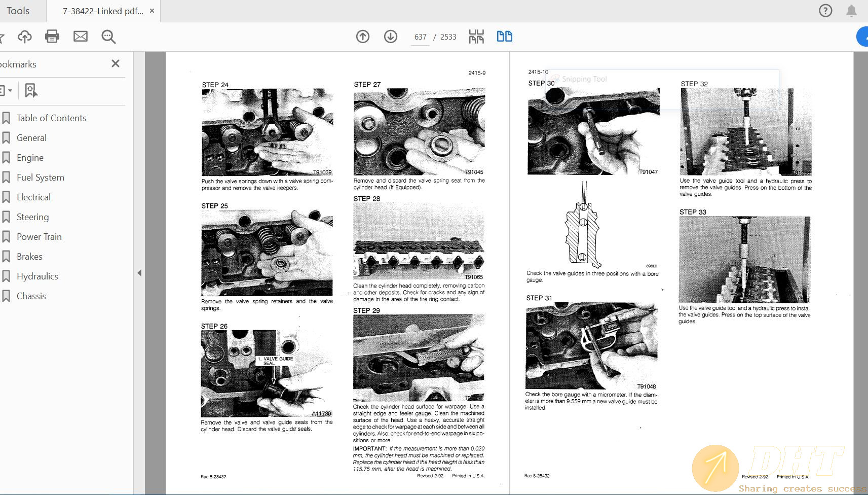Jump to Hydraulics bookmark
Viewport: 868px width, 495px height.
click(x=37, y=276)
